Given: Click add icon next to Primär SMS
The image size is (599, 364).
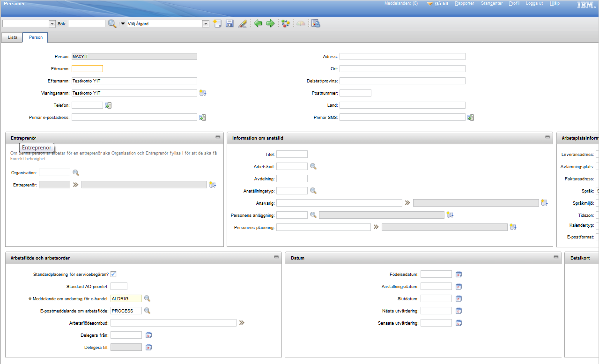Looking at the screenshot, I should [471, 118].
